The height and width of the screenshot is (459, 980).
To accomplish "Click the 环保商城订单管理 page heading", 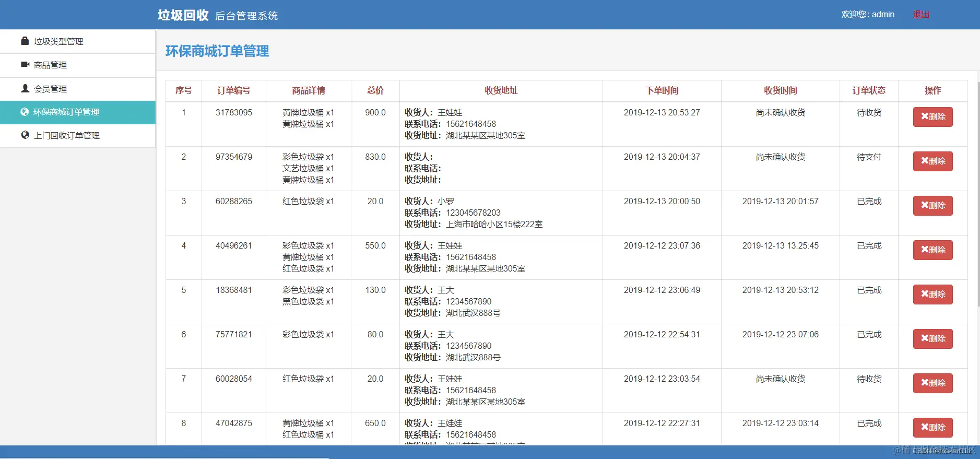I will point(217,51).
